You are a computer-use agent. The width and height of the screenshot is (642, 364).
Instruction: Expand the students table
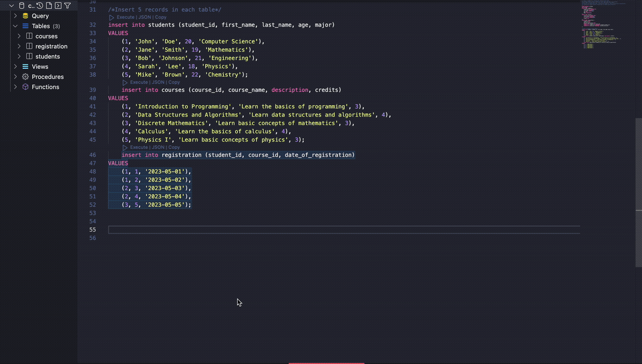tap(19, 56)
